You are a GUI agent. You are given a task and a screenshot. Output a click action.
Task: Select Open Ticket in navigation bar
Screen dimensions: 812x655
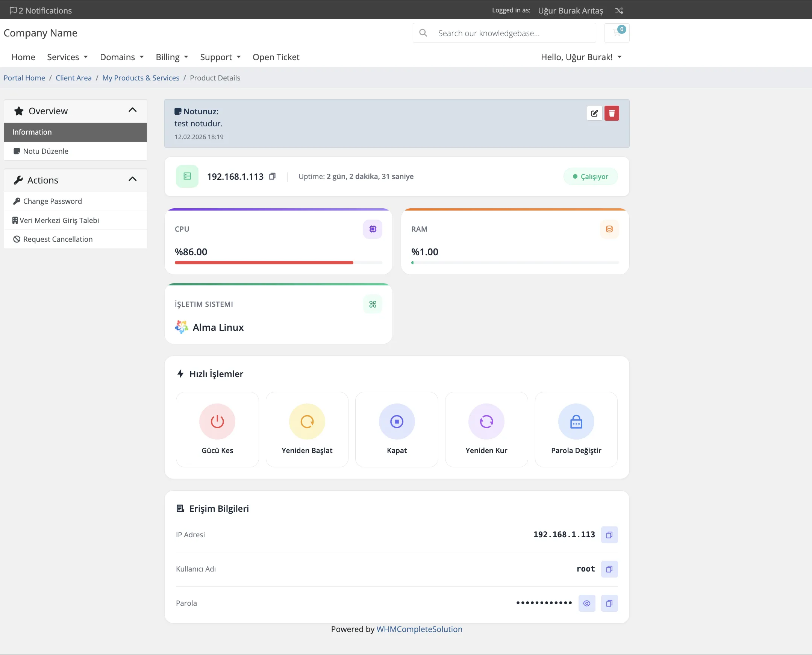coord(276,57)
